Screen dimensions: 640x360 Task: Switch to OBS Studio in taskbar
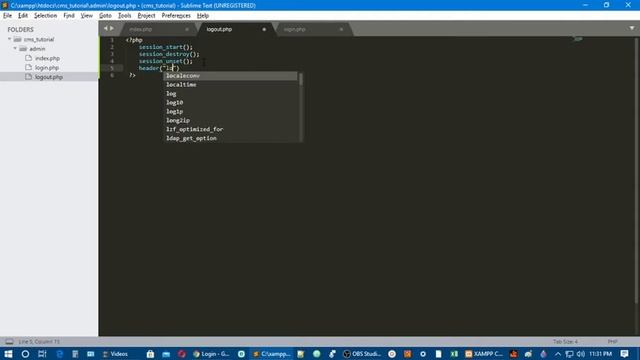(x=362, y=354)
